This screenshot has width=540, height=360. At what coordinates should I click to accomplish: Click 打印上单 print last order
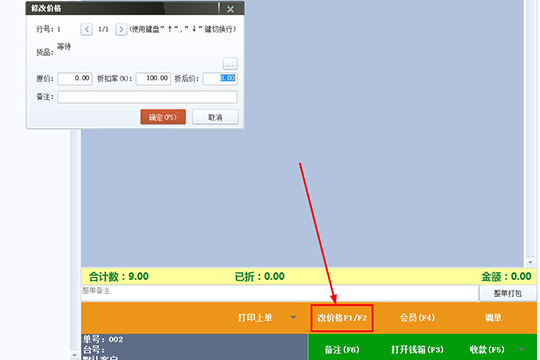pos(255,318)
